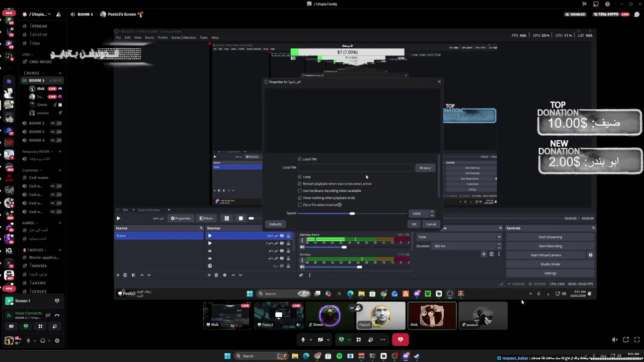Toggle camera in the center call controls bar
This screenshot has width=644, height=362.
[x=320, y=339]
